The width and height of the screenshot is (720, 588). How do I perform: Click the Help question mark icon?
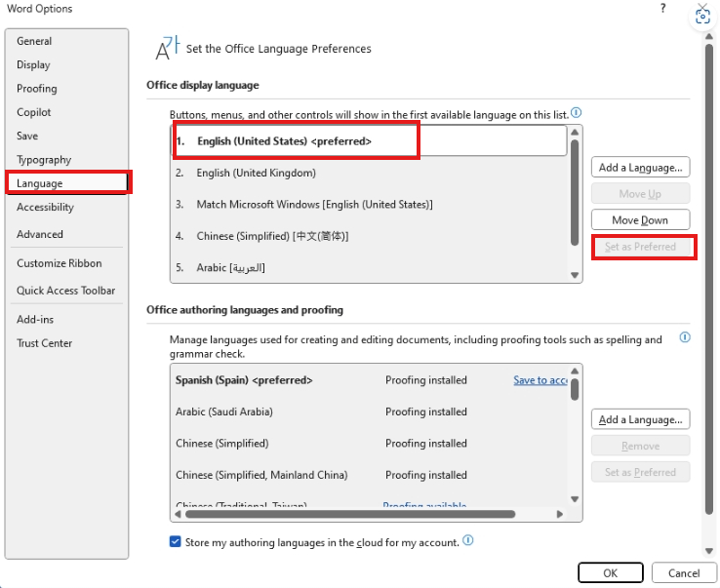[663, 8]
